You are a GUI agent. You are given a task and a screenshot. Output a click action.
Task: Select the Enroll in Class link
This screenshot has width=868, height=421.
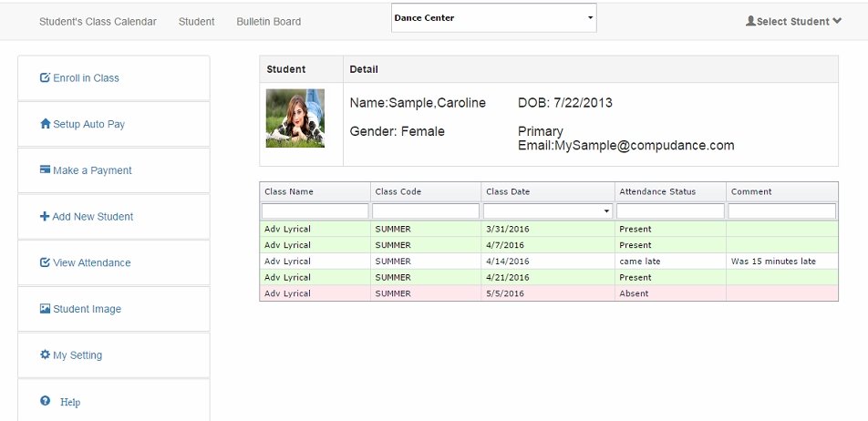86,78
